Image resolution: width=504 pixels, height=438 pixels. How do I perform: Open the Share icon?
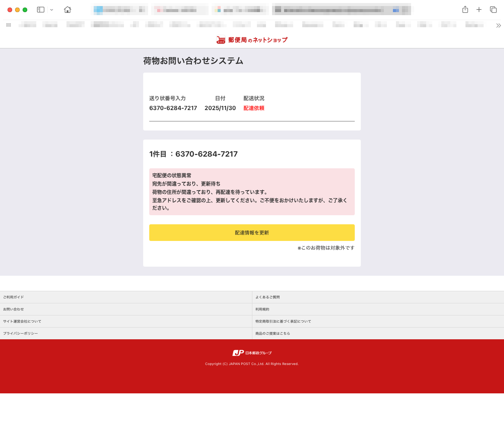pos(465,10)
